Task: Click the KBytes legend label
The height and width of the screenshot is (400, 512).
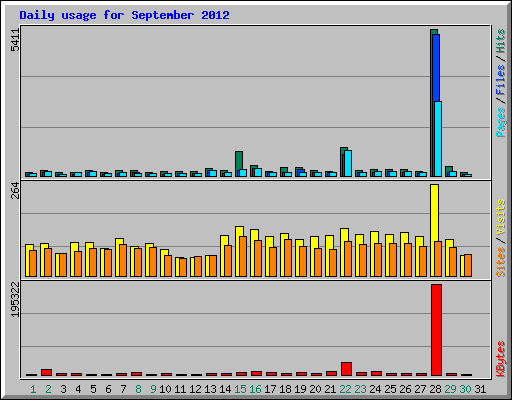Action: click(x=500, y=359)
